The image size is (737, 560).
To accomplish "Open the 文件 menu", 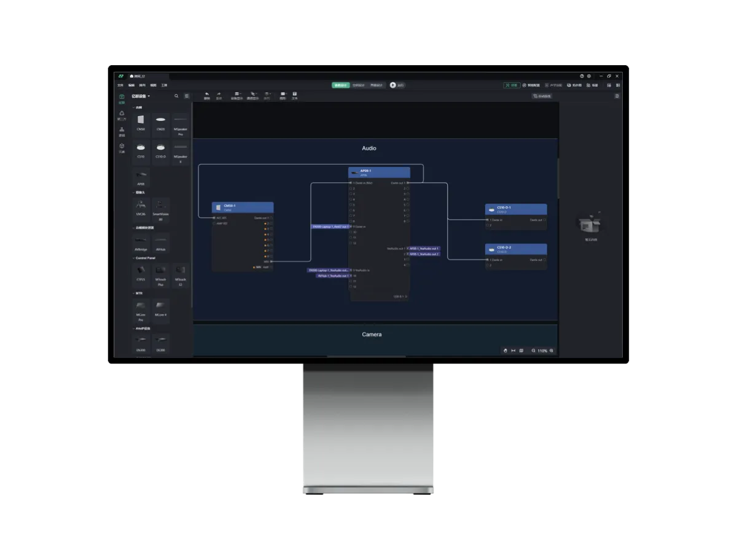I will click(120, 85).
